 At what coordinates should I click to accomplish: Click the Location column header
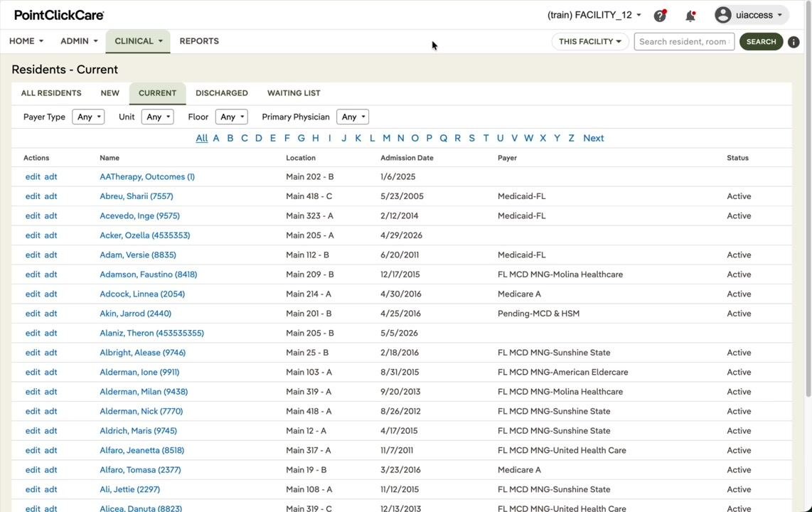(x=300, y=158)
